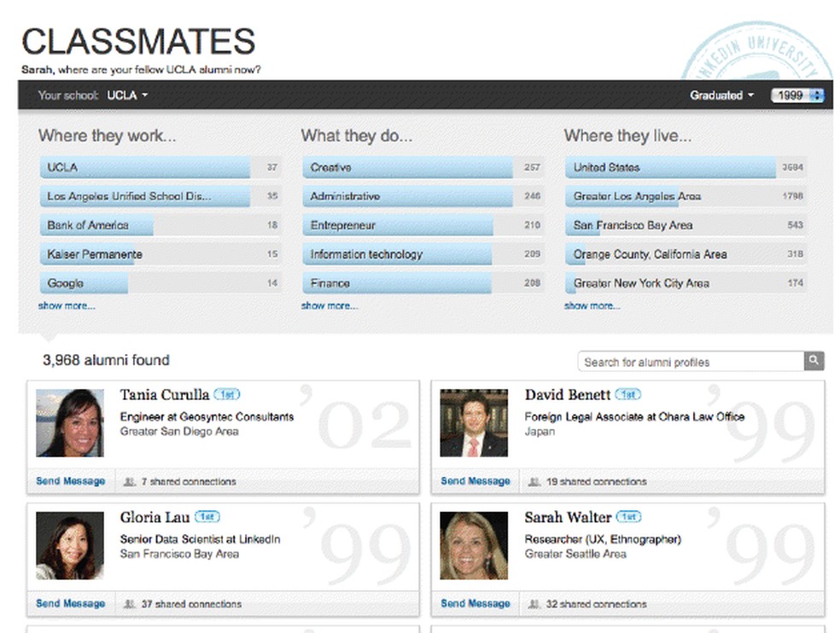Open Gloria Lau's profile photo
Viewport: 840px width, 633px height.
click(70, 546)
